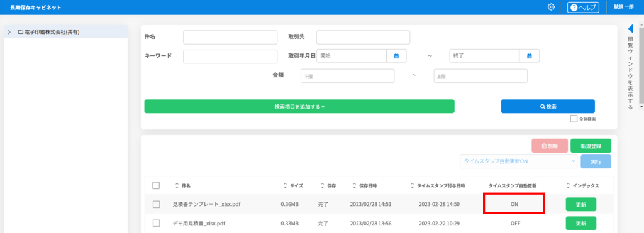Click the blue 検索 search button
The image size is (644, 233).
548,106
